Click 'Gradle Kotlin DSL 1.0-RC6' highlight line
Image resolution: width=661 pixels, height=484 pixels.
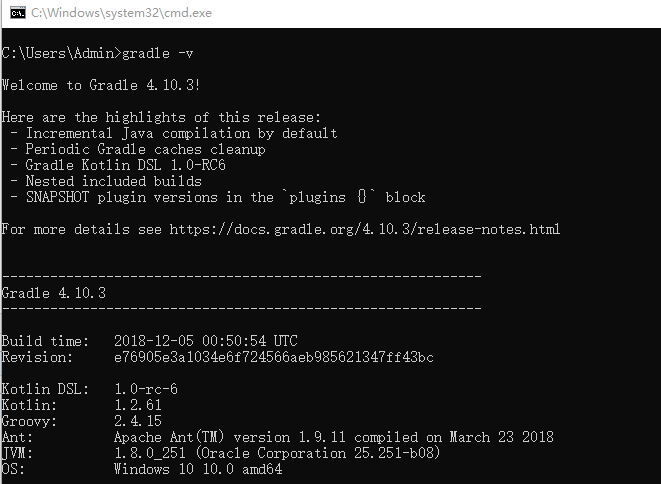click(x=125, y=165)
